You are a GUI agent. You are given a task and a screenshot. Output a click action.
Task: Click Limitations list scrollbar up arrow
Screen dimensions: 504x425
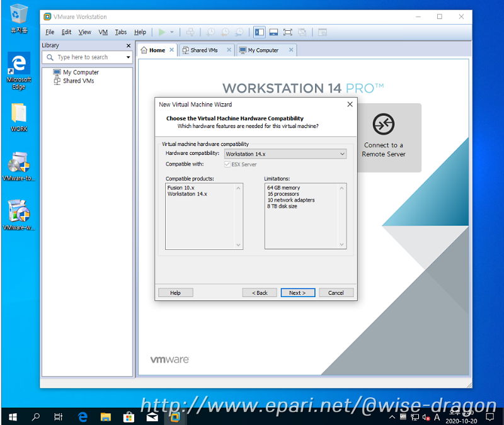coord(341,188)
